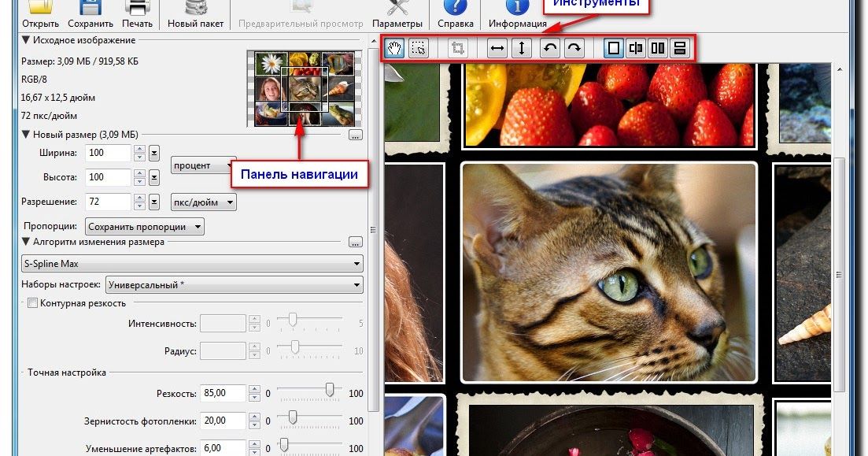Click the Резкость field showing 85,00
The width and height of the screenshot is (868, 456).
223,394
